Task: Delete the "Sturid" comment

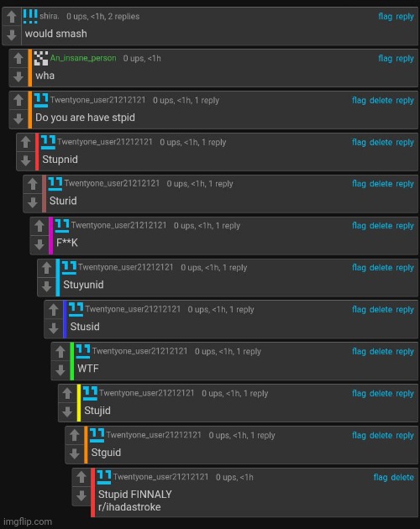Action: 381,184
